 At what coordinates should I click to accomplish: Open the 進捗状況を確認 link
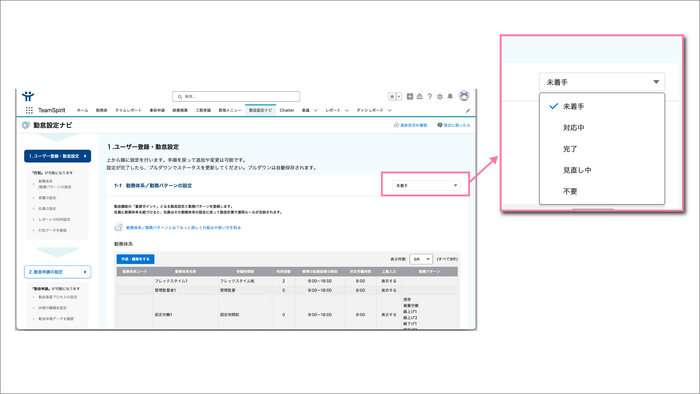(413, 125)
